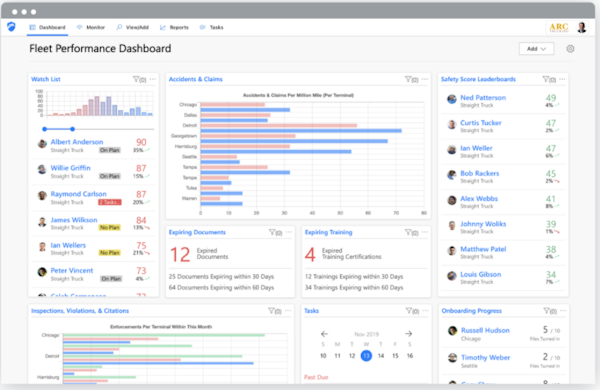Click Ned Patterson in leaderboard

(483, 98)
